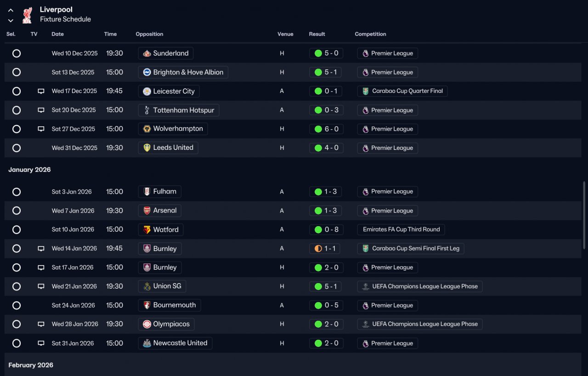This screenshot has height=376, width=588.
Task: Click the Tottenham Hotspur badge icon
Action: coord(147,110)
